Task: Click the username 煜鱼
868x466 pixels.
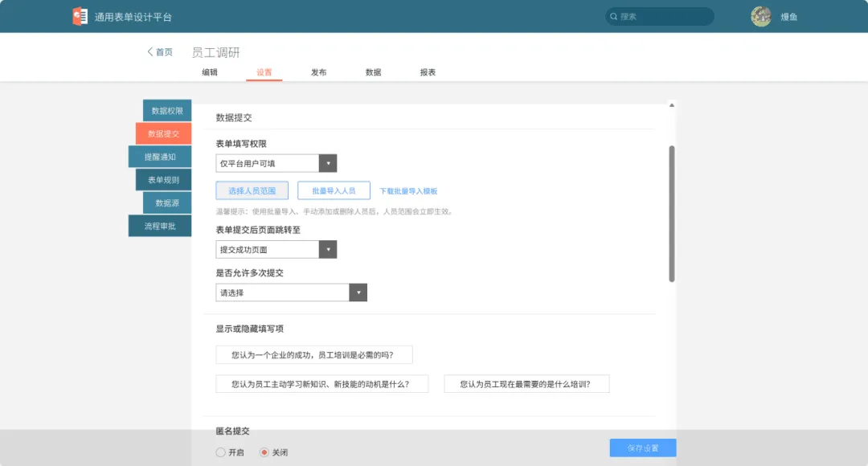Action: (x=789, y=17)
